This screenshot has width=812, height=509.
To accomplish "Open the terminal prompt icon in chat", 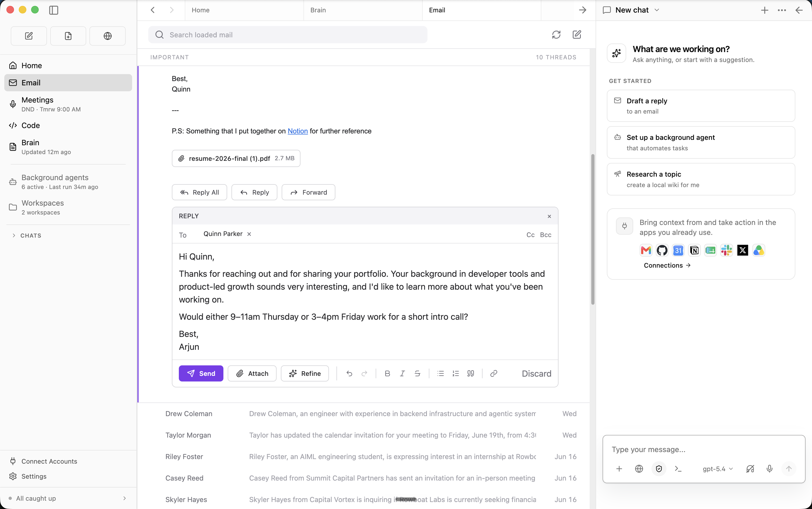I will click(x=678, y=469).
